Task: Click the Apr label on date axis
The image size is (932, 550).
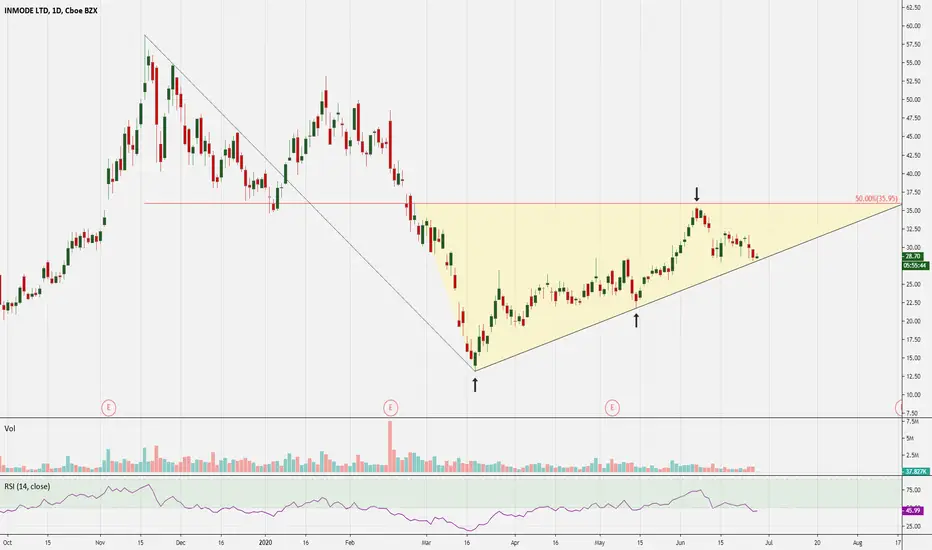Action: (515, 543)
